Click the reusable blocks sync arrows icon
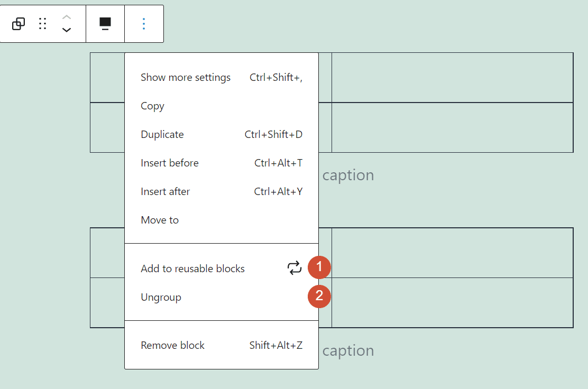Viewport: 588px width, 389px height. pos(295,268)
